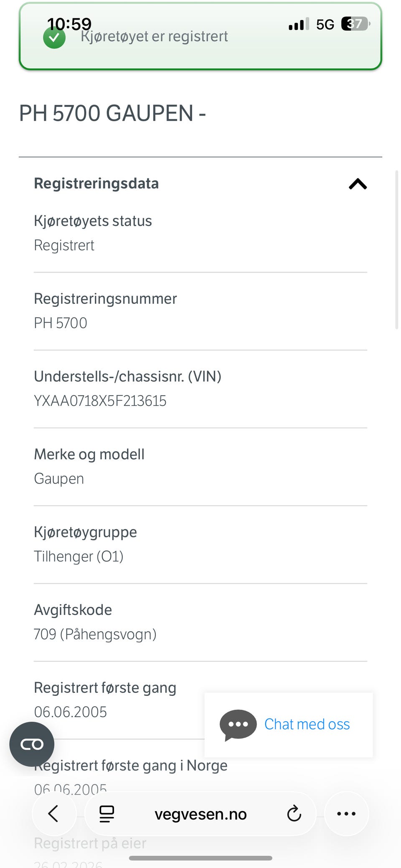The height and width of the screenshot is (868, 401).
Task: Tap the green checkmark success icon
Action: point(54,38)
